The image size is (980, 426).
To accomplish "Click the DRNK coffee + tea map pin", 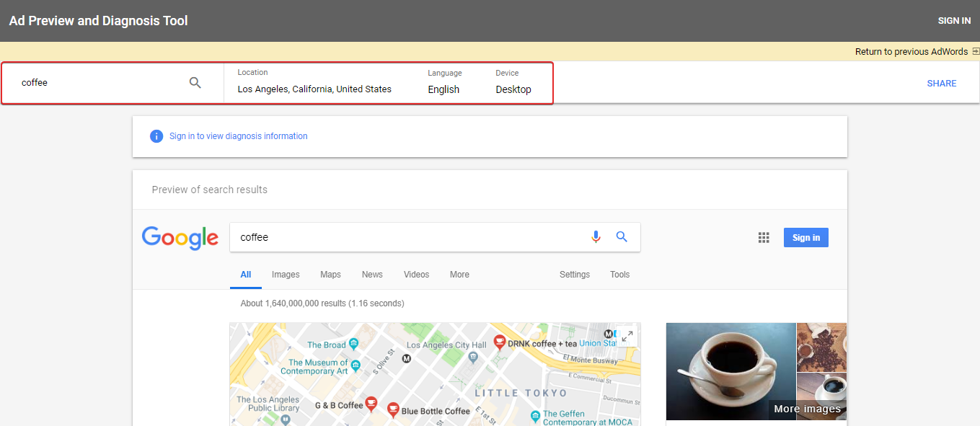I will coord(498,343).
